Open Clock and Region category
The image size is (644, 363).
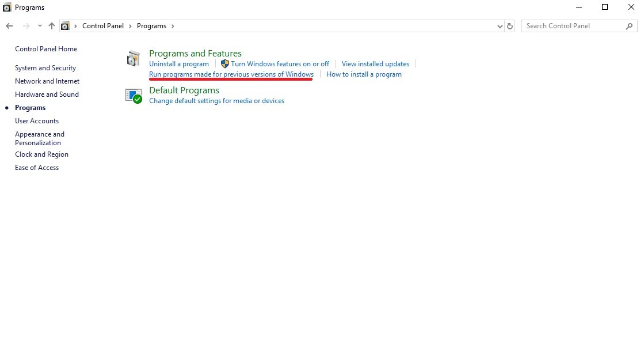(42, 154)
